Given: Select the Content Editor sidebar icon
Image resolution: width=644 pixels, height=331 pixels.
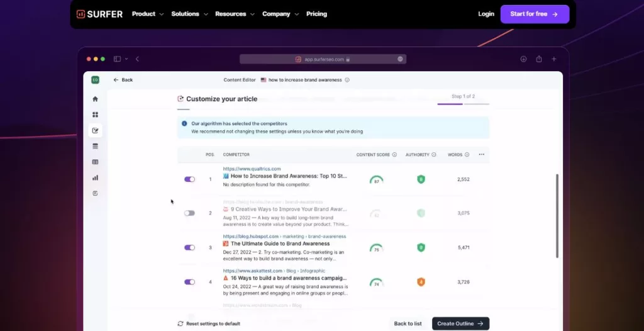Looking at the screenshot, I should (x=96, y=130).
